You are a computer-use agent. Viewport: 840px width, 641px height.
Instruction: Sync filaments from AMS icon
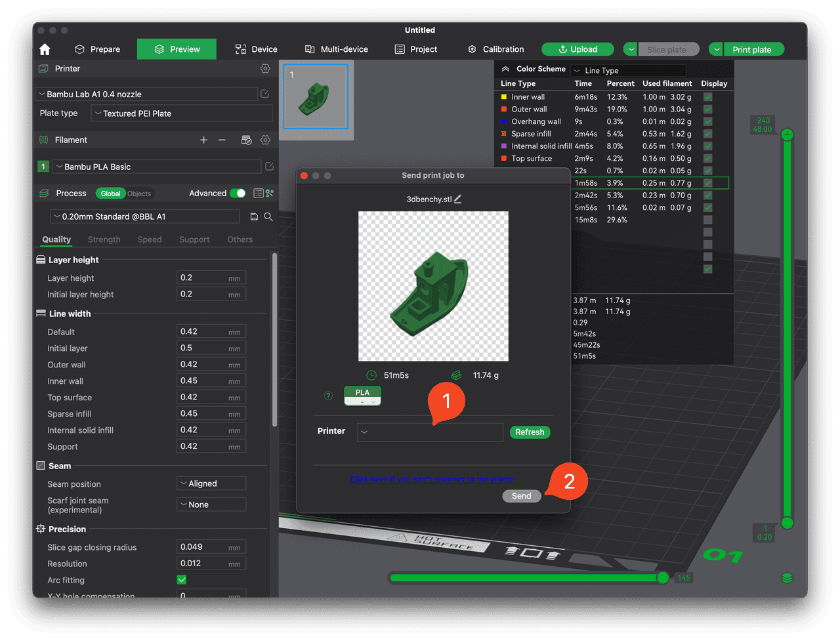click(x=246, y=140)
